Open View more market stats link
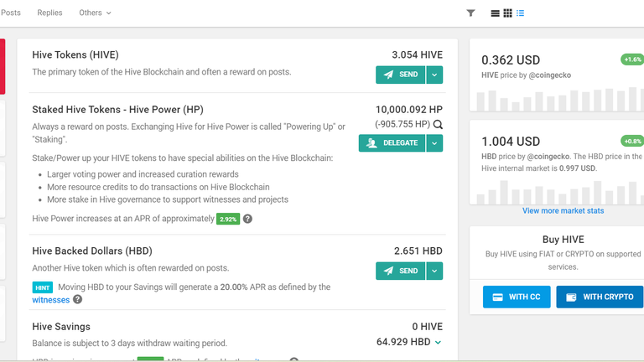This screenshot has height=362, width=644. click(x=563, y=210)
